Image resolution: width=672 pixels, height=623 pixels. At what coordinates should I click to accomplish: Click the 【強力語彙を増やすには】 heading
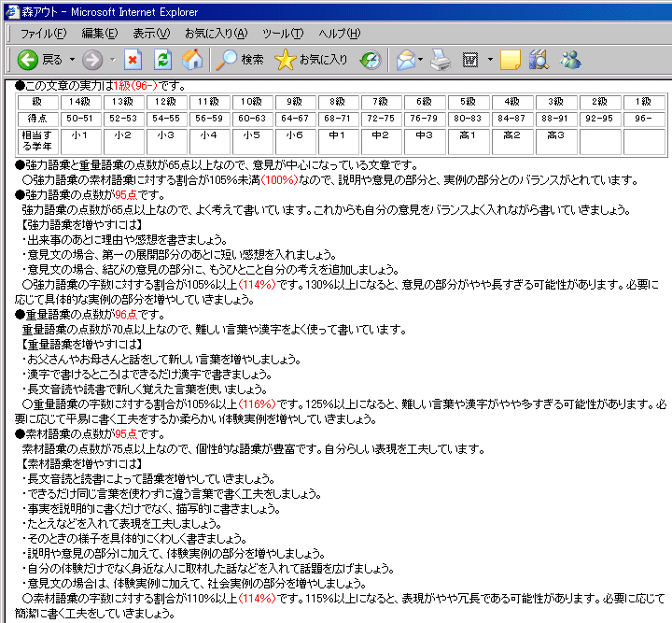tap(81, 225)
